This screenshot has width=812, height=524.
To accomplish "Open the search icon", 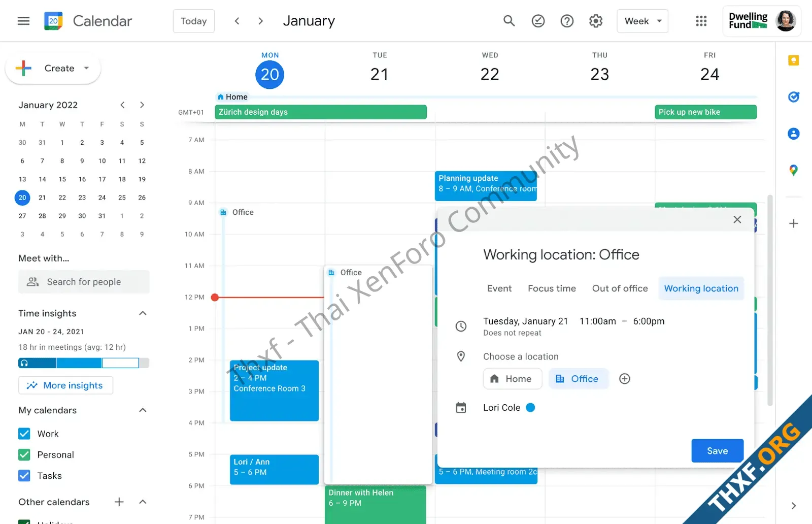I will tap(509, 21).
